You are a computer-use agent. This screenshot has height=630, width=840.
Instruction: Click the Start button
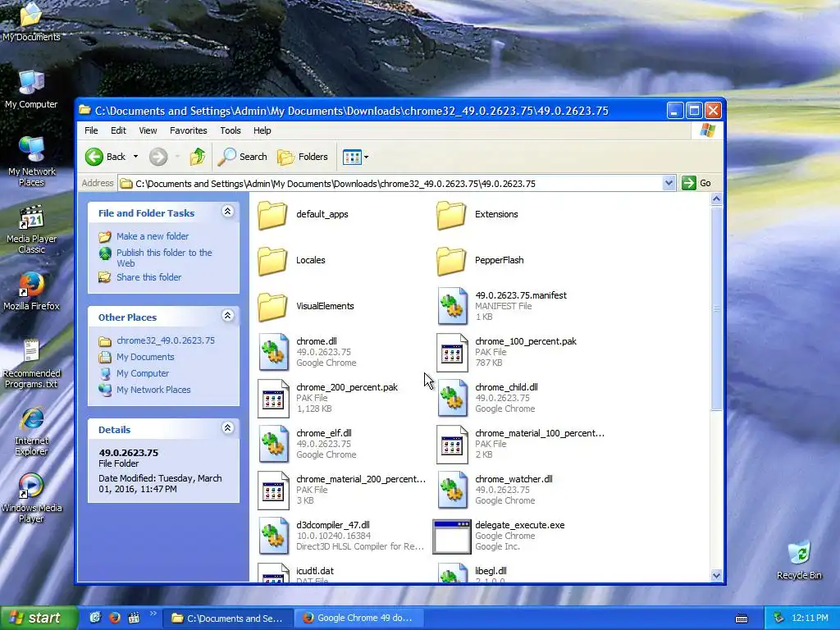38,618
